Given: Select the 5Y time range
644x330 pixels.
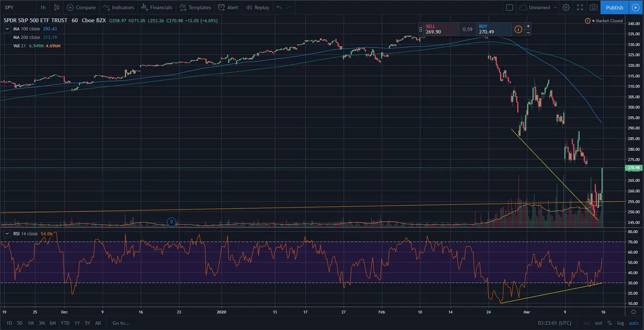Looking at the screenshot, I should (x=88, y=323).
